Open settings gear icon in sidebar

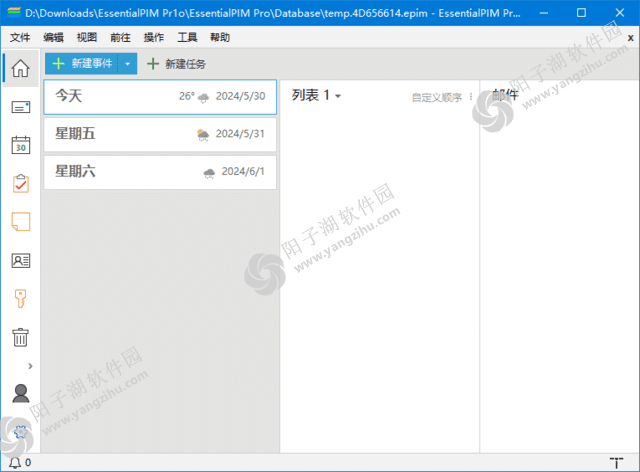(20, 432)
